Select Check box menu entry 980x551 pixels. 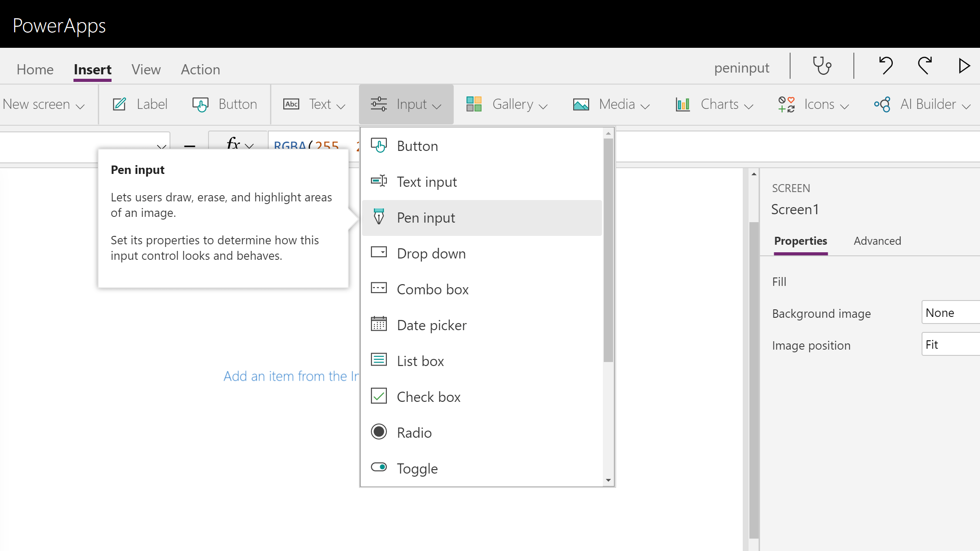point(482,397)
